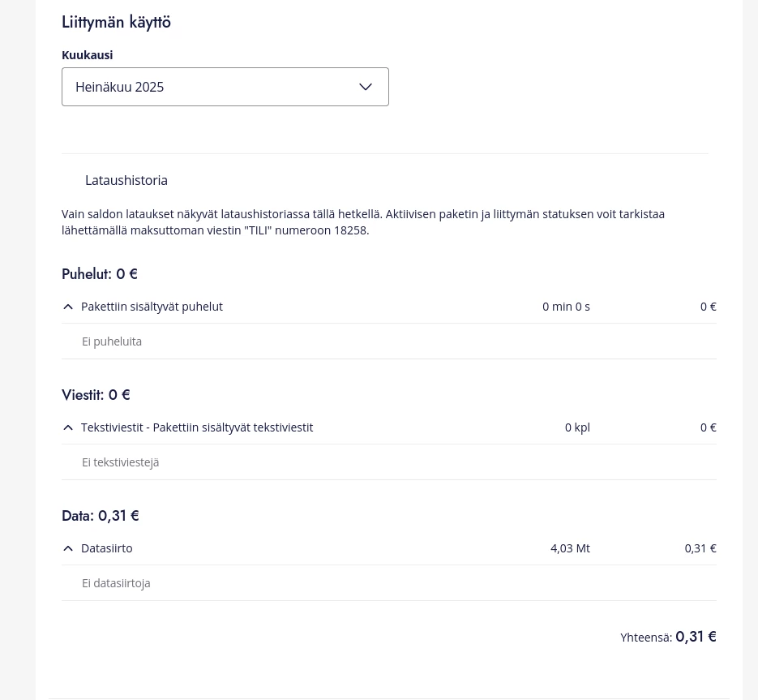Click the 0 min 0 s call duration
The image size is (758, 700).
pos(566,307)
